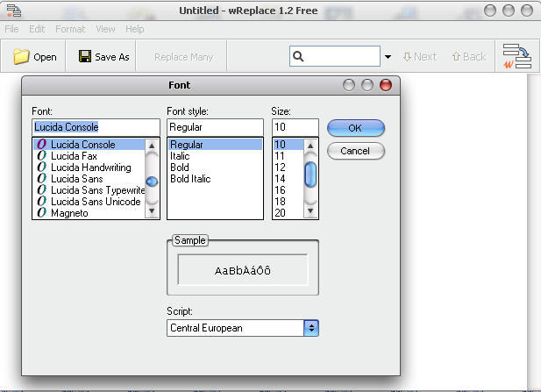Select size 10 in size list
The width and height of the screenshot is (541, 392).
(x=288, y=144)
